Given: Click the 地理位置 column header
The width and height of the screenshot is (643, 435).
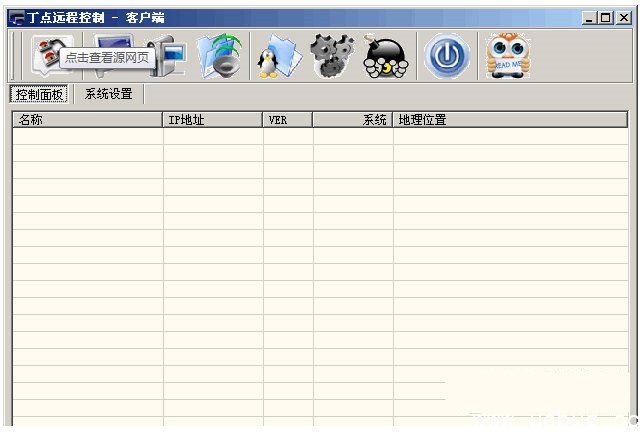Looking at the screenshot, I should coord(510,120).
